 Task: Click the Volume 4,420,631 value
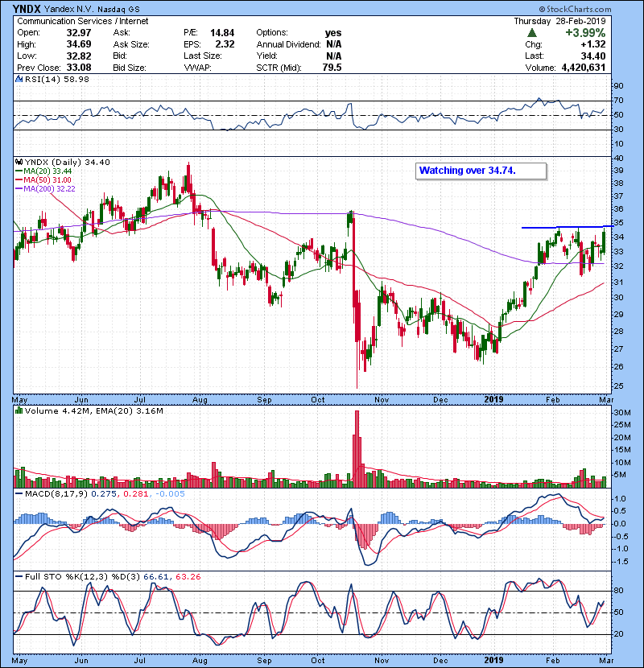click(584, 68)
